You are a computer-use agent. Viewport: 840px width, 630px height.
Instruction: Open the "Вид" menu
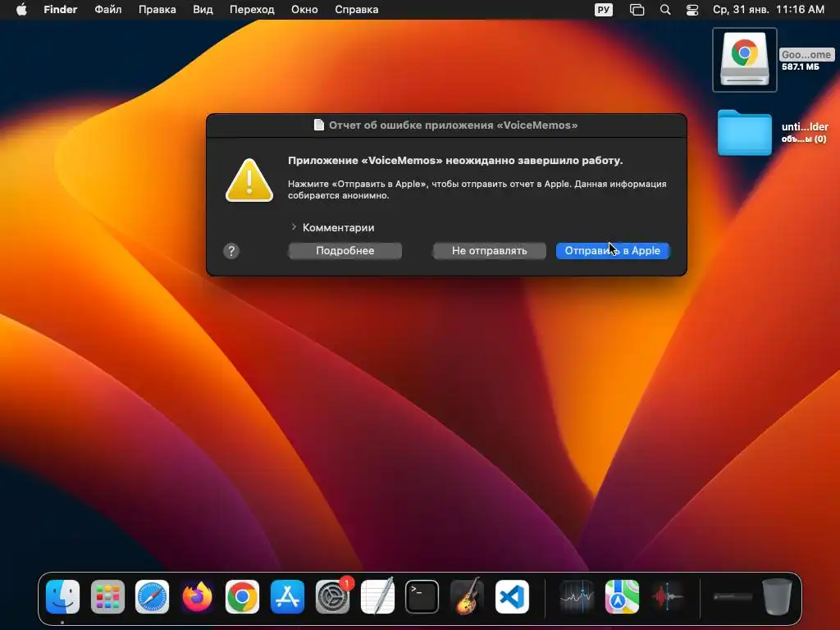pos(203,10)
